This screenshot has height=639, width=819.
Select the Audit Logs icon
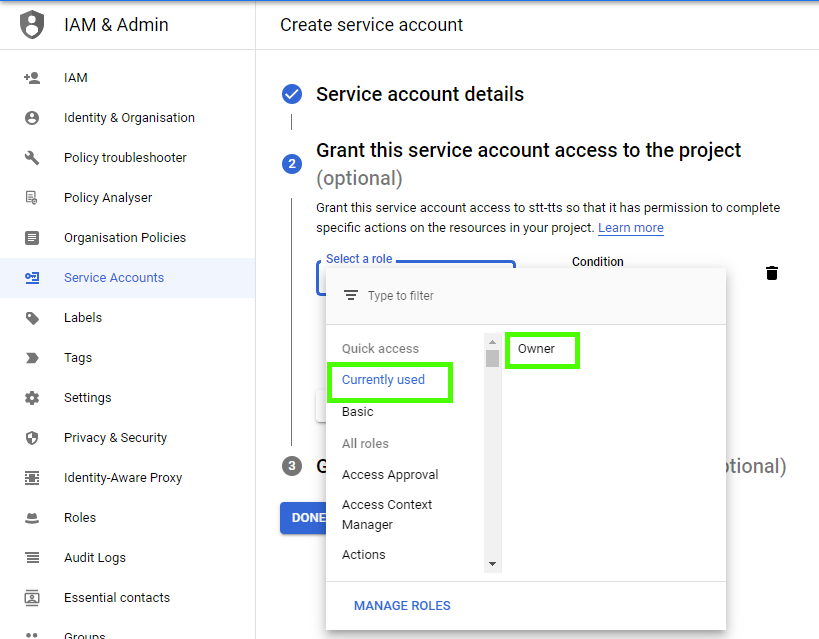tap(32, 557)
